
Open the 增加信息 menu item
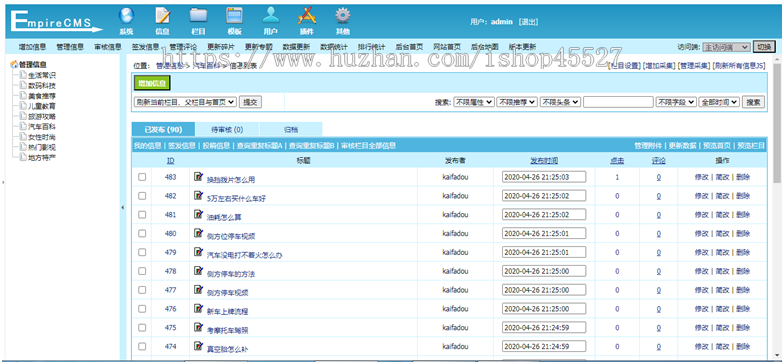pyautogui.click(x=32, y=47)
